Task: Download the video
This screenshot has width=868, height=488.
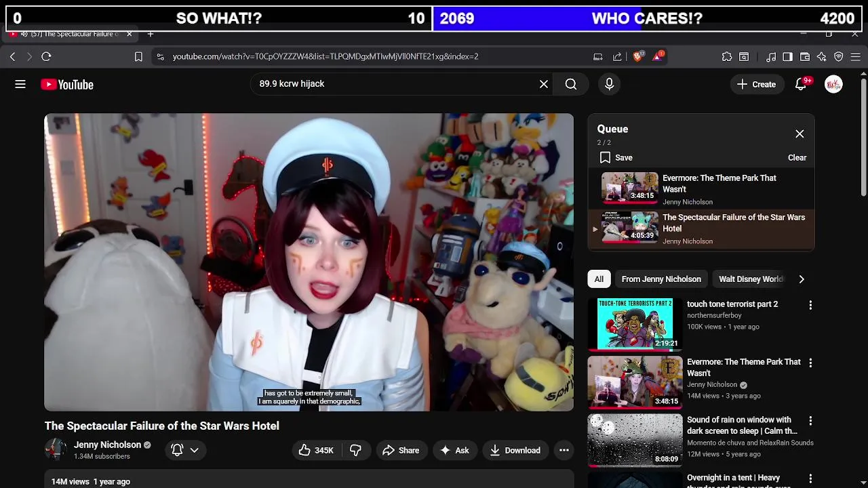Action: [515, 451]
